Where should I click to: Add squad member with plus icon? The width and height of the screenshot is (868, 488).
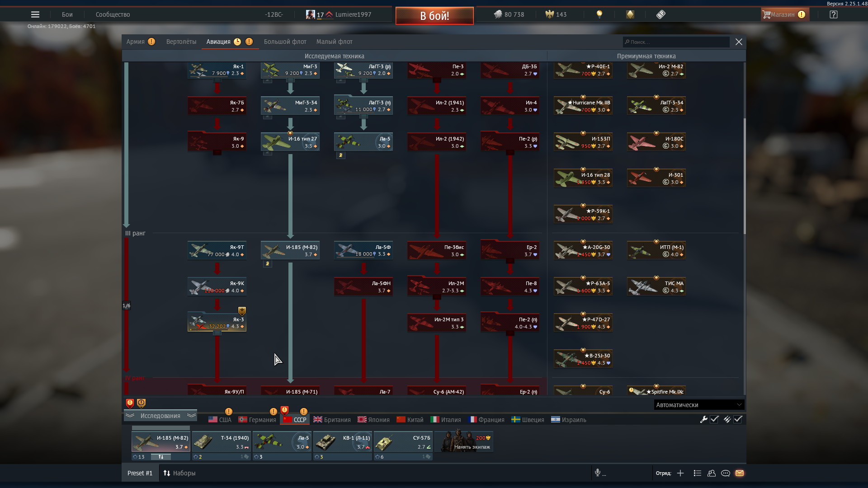click(x=680, y=473)
